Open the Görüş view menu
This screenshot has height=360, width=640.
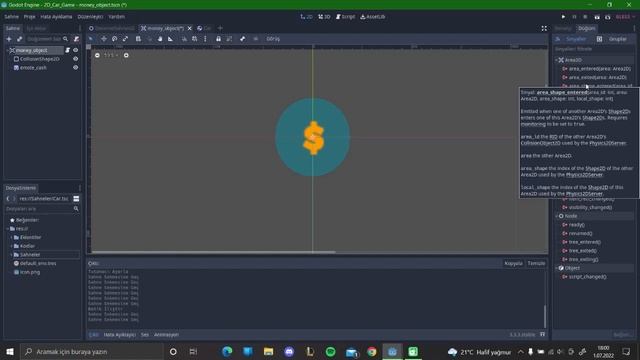coord(273,39)
